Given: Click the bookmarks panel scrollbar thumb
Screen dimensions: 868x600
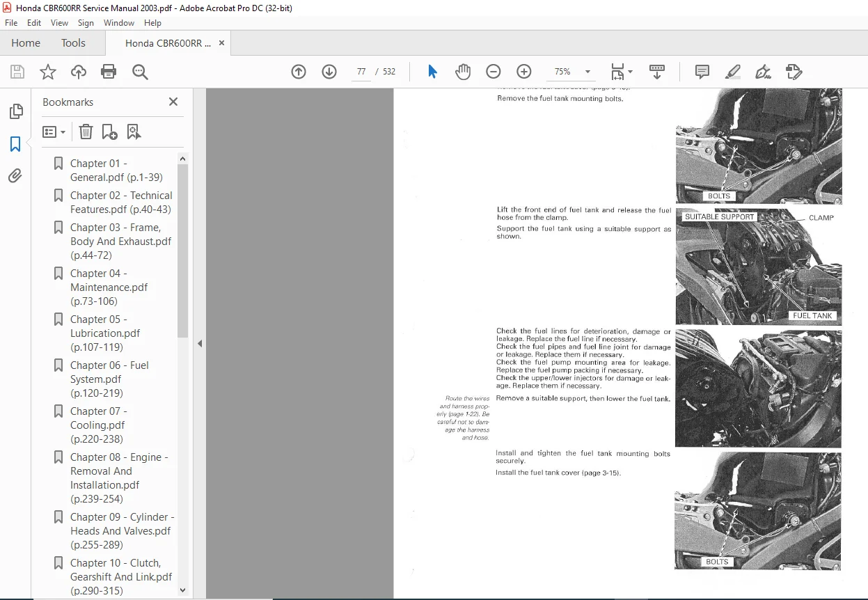Looking at the screenshot, I should click(182, 251).
